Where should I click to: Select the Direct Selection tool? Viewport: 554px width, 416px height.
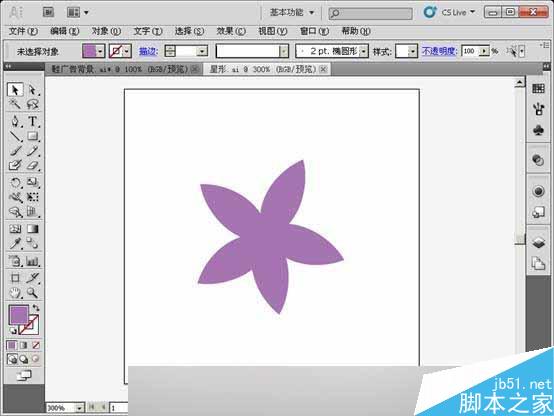[33, 90]
